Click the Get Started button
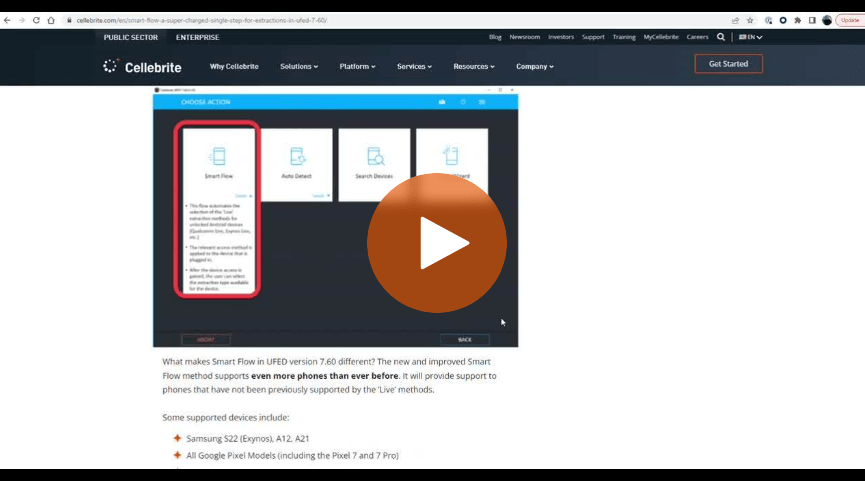Image resolution: width=865 pixels, height=481 pixels. [x=729, y=64]
